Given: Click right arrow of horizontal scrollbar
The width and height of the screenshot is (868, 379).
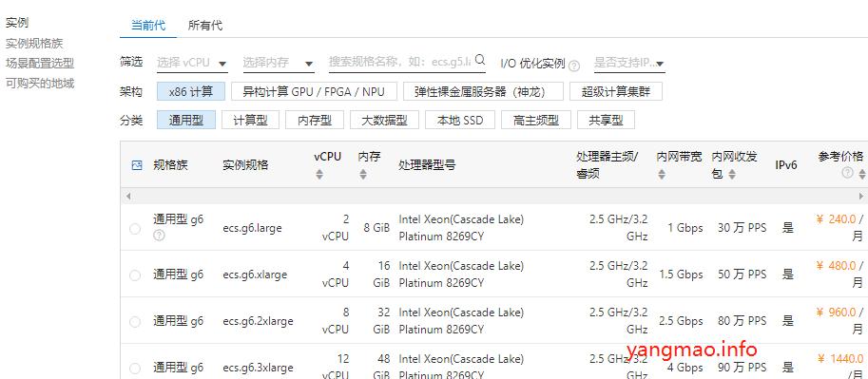Looking at the screenshot, I should [x=860, y=196].
